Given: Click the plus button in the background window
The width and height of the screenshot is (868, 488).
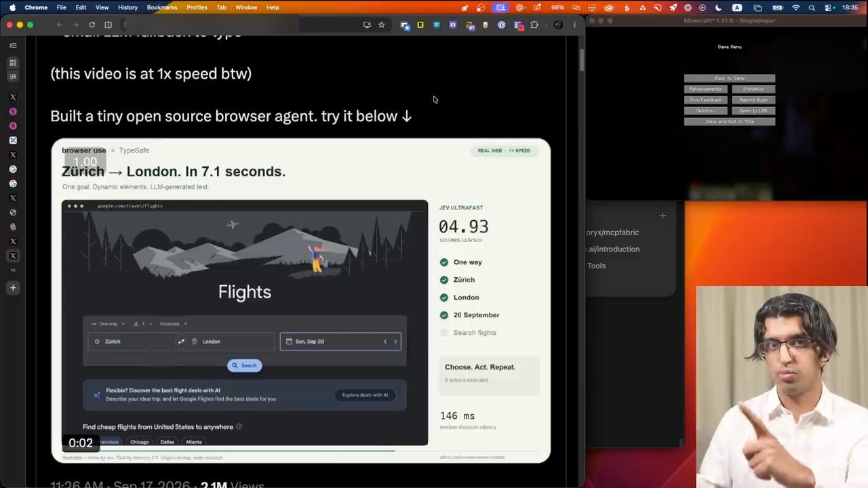Looking at the screenshot, I should click(x=663, y=216).
